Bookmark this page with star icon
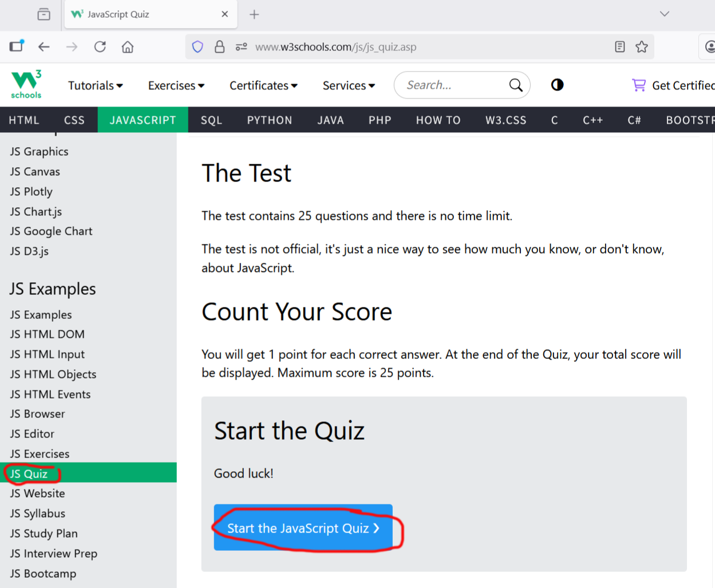 click(642, 47)
